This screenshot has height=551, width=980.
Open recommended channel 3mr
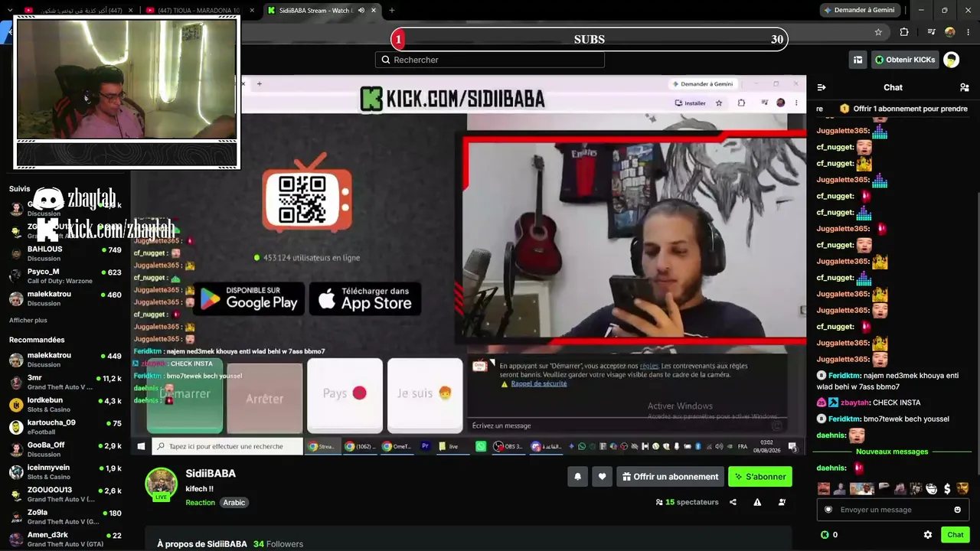click(65, 382)
